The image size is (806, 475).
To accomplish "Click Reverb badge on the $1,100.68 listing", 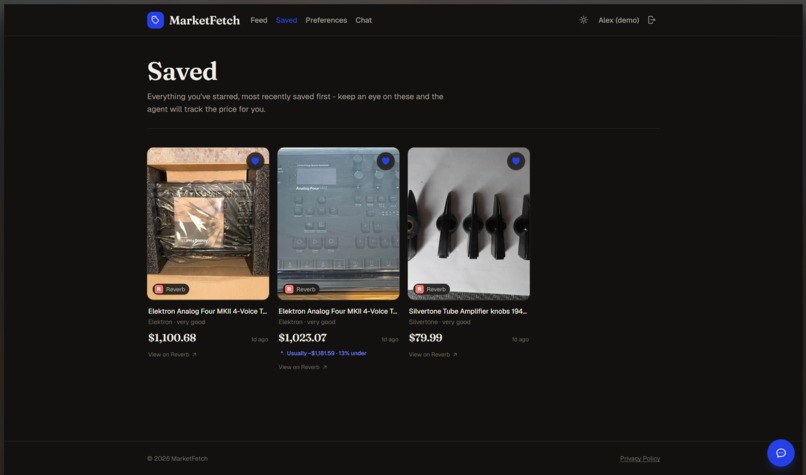I will (171, 289).
